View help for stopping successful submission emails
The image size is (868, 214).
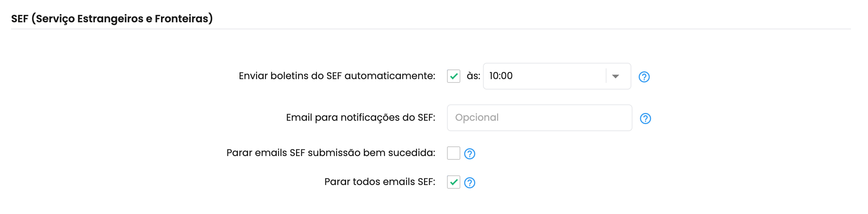point(470,154)
